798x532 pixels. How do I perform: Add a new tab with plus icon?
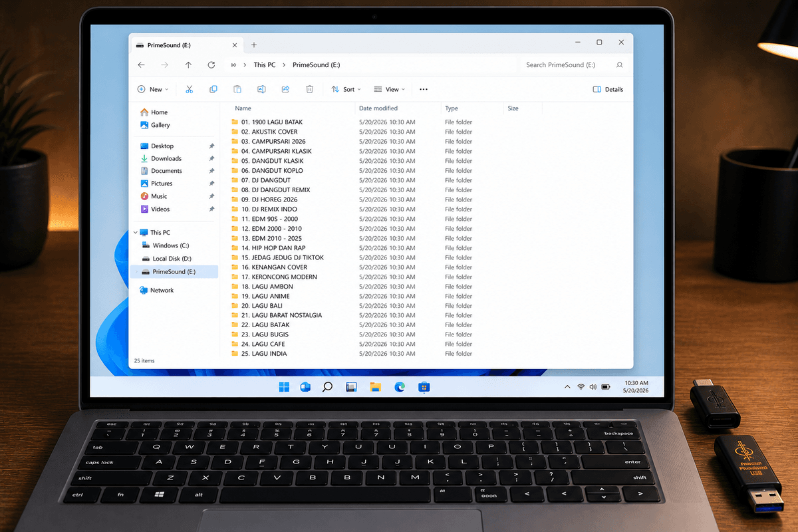point(253,45)
